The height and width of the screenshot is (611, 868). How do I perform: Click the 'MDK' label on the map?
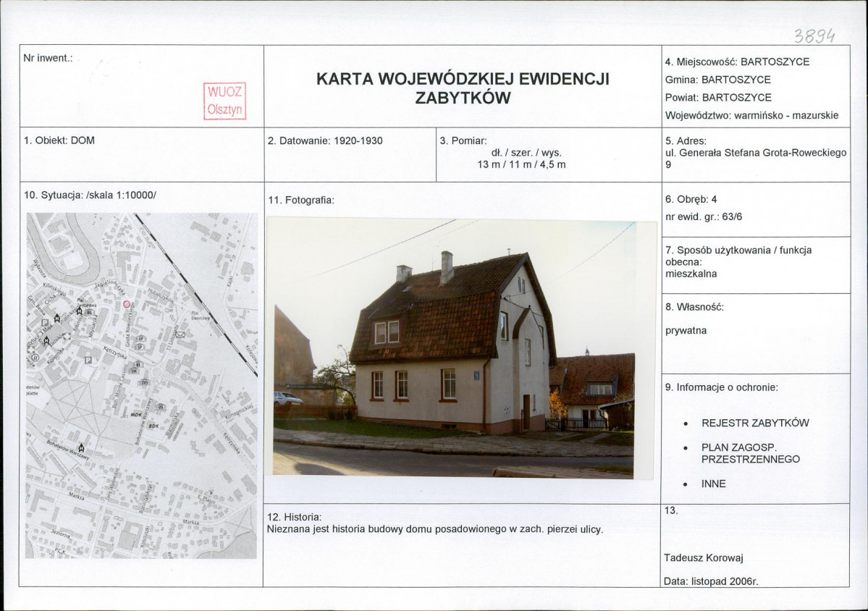(136, 415)
